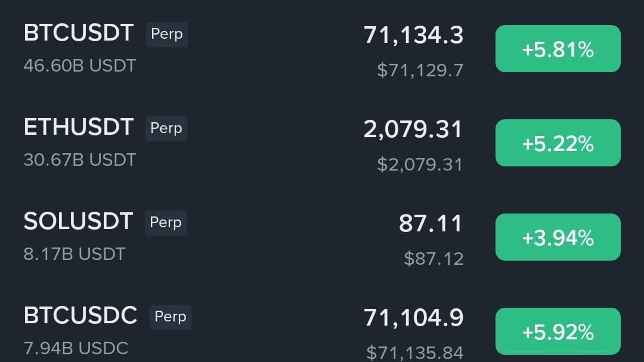
Task: Open the ETHUSDT pair name
Action: click(78, 128)
